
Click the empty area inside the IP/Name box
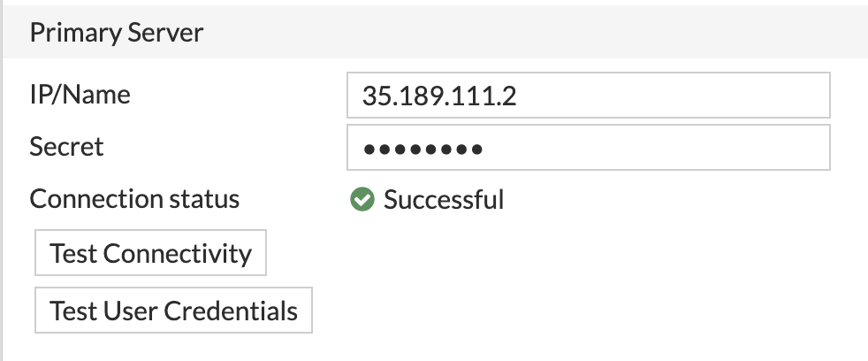673,95
